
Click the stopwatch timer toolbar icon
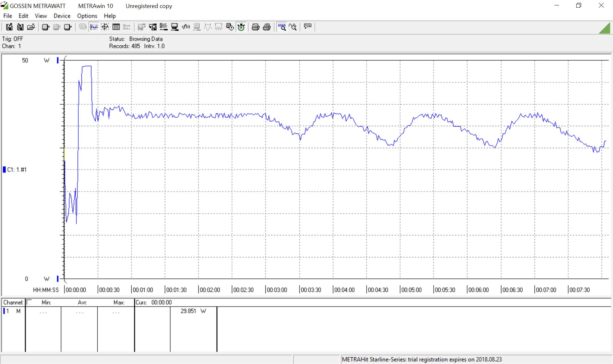[241, 27]
